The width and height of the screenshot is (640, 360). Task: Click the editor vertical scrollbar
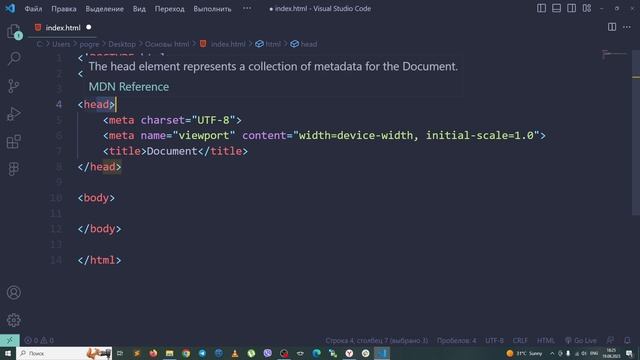pos(636,133)
